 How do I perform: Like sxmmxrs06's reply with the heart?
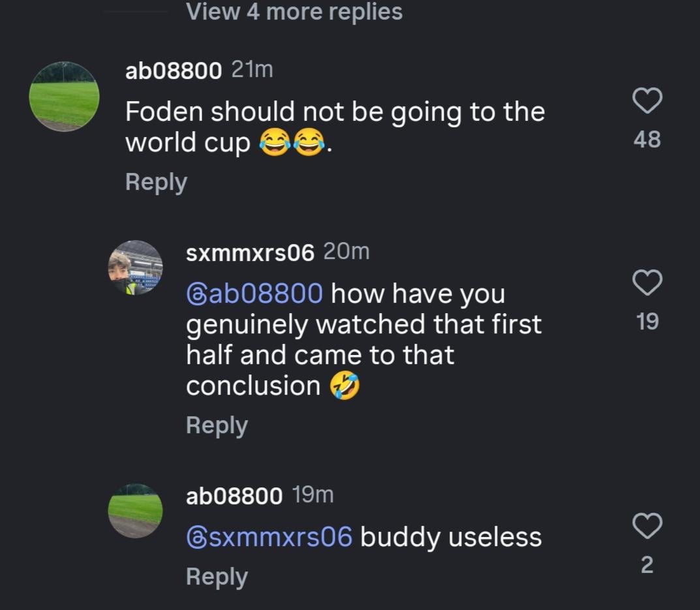[x=647, y=282]
